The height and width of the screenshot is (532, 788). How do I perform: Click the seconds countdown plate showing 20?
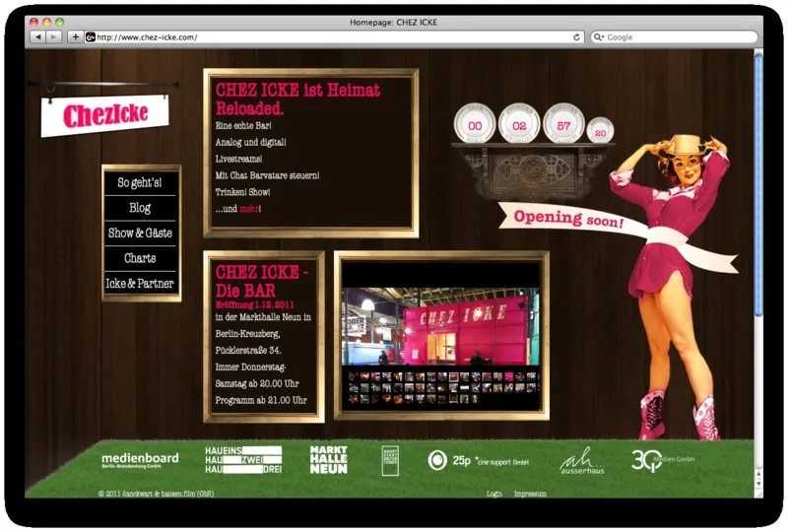(601, 131)
